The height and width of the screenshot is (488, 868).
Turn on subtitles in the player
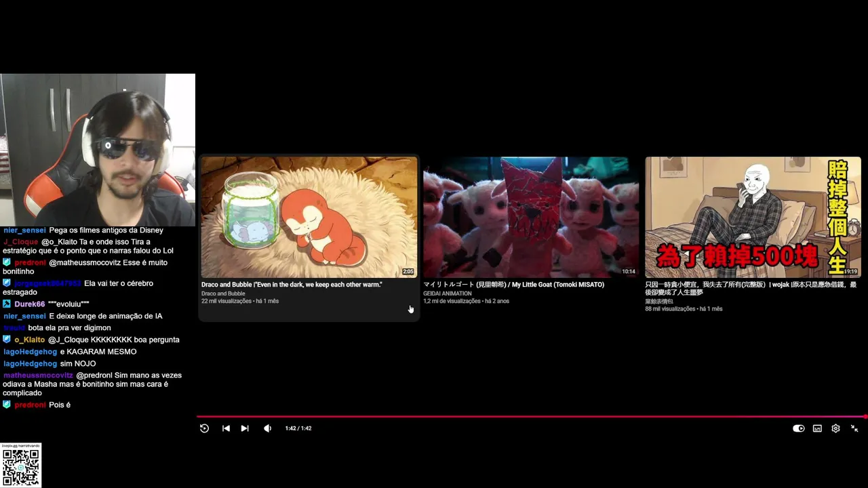817,428
